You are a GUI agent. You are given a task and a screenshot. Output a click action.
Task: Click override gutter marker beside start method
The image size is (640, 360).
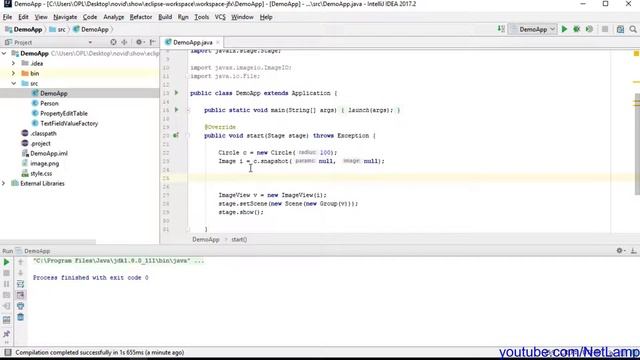click(176, 135)
